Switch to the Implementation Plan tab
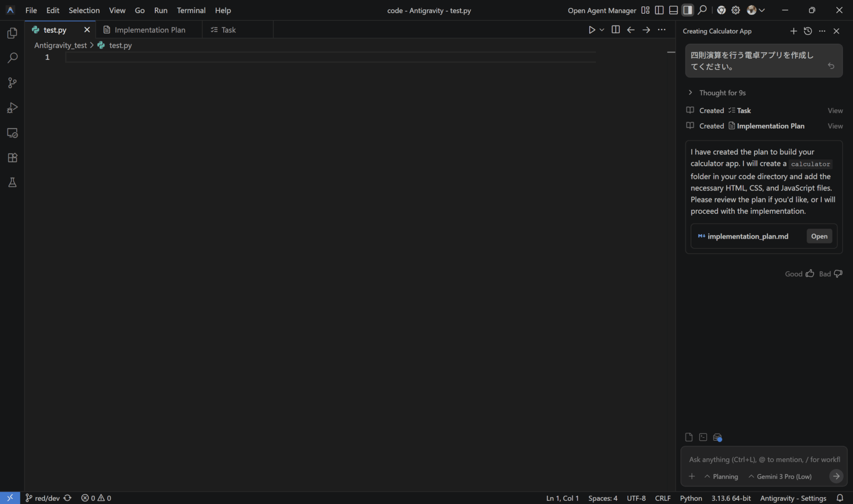The image size is (853, 504). tap(149, 30)
